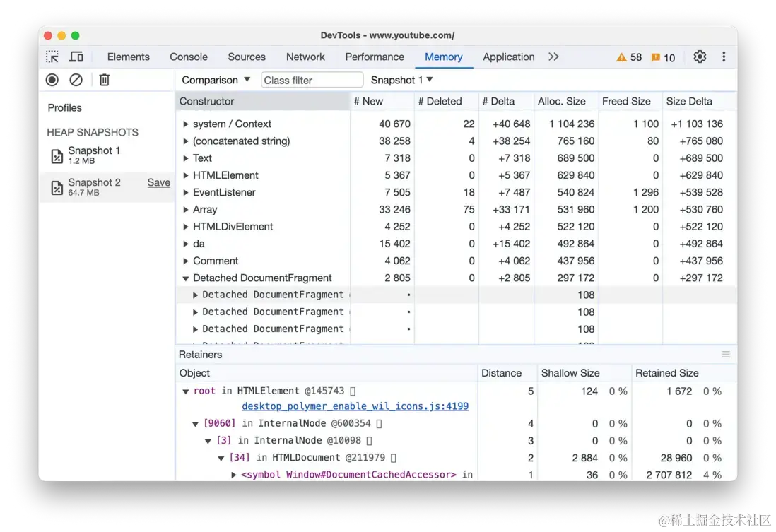Sort retainers by Distance column header
776x532 pixels.
(x=507, y=373)
